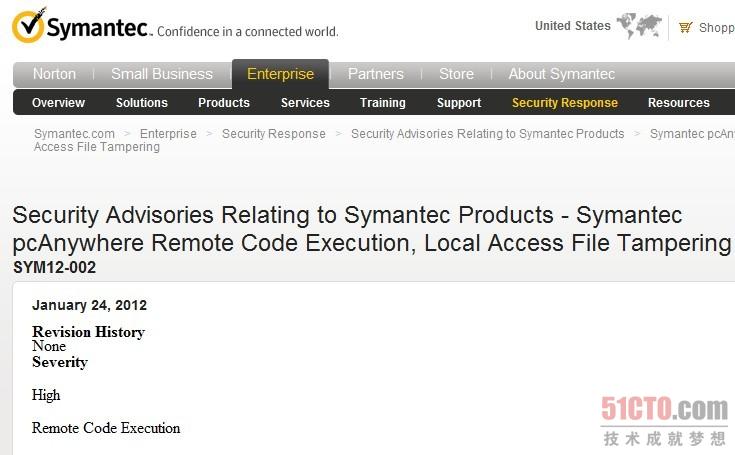Open the Products menu item
Image resolution: width=735 pixels, height=455 pixels.
pos(224,103)
